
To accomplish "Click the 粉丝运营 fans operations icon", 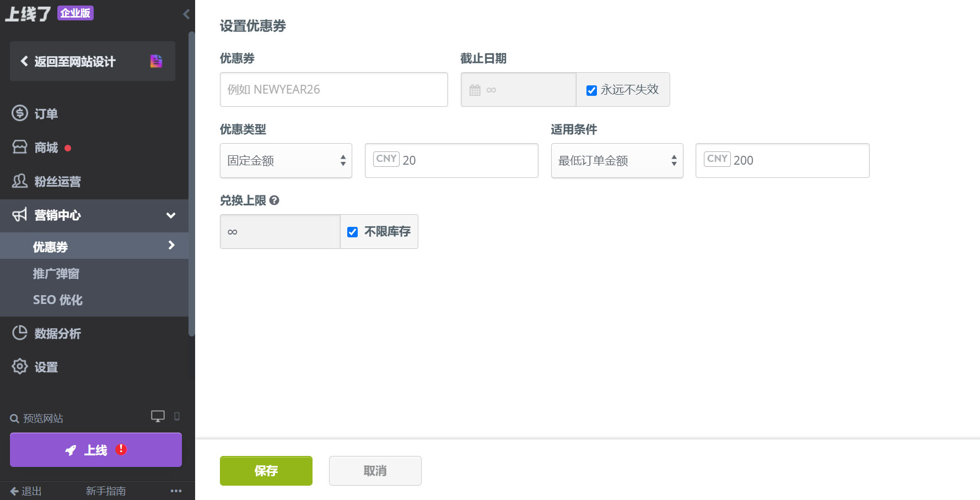I will (x=20, y=181).
